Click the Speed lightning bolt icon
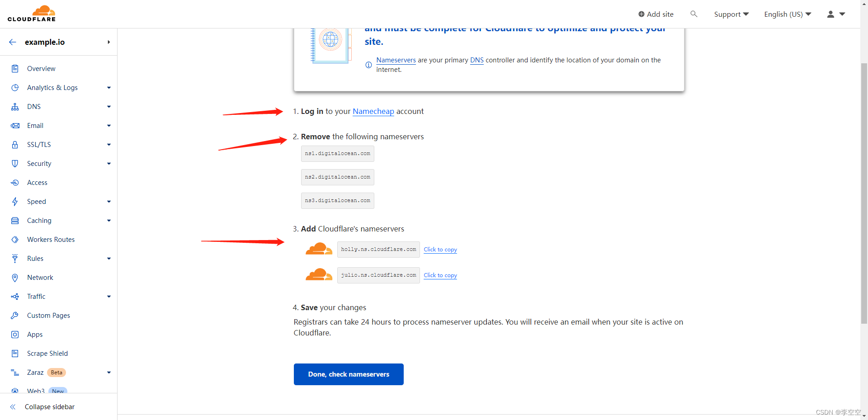The height and width of the screenshot is (420, 868). point(15,202)
